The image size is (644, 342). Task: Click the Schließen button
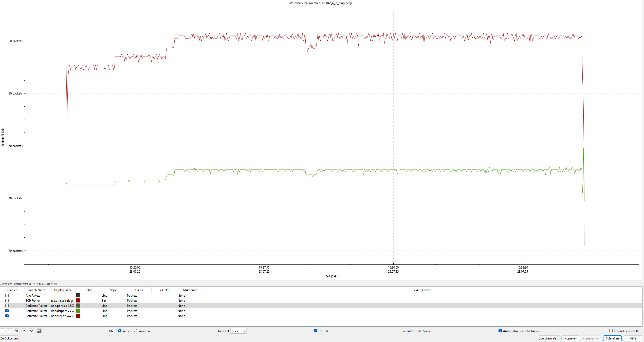click(x=612, y=338)
